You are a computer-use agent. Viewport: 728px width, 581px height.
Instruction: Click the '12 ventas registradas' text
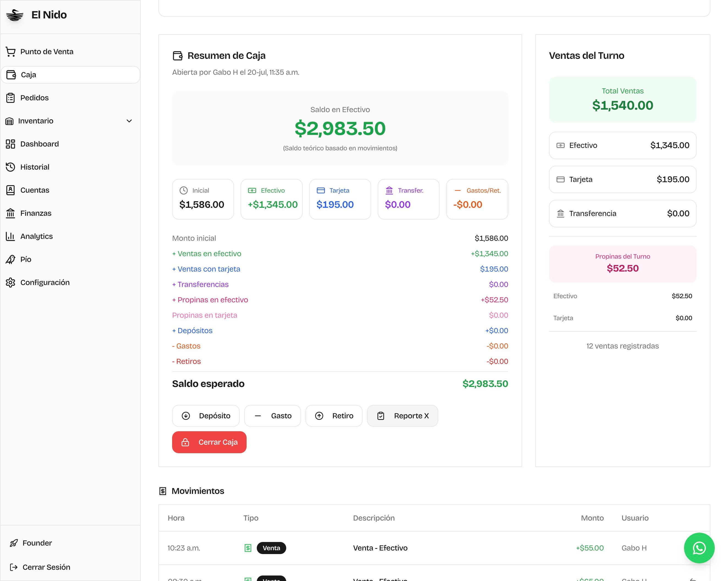(623, 346)
